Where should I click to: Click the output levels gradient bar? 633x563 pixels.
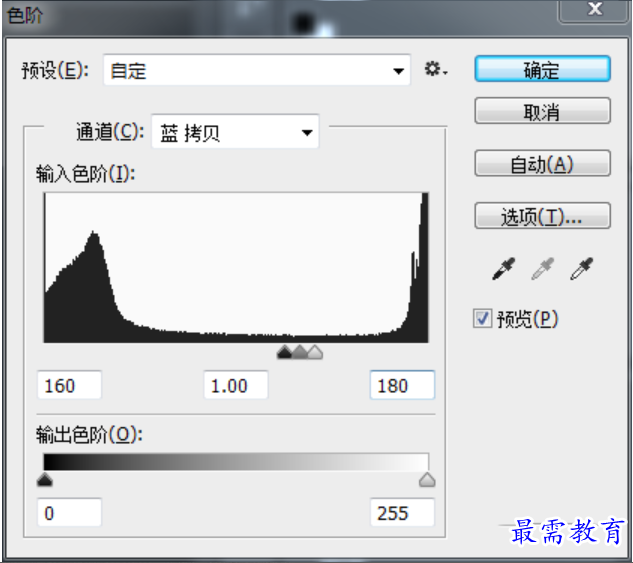[236, 462]
